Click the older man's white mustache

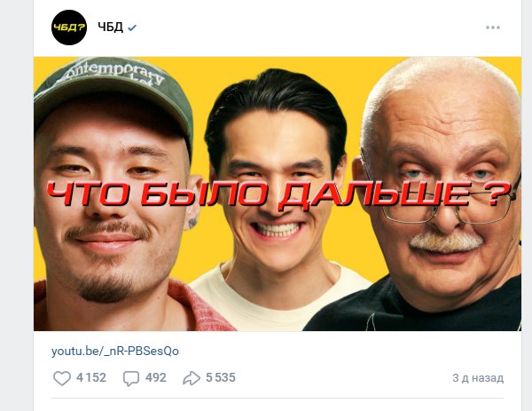coord(446,242)
